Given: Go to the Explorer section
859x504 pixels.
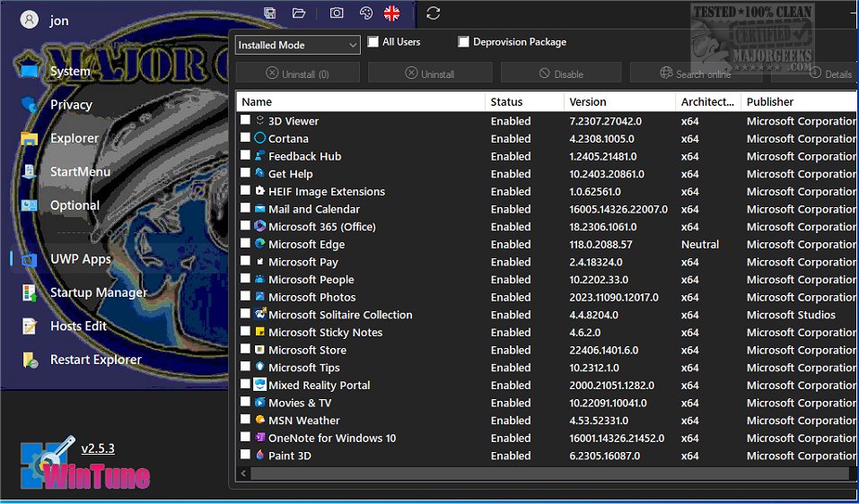Looking at the screenshot, I should point(75,138).
